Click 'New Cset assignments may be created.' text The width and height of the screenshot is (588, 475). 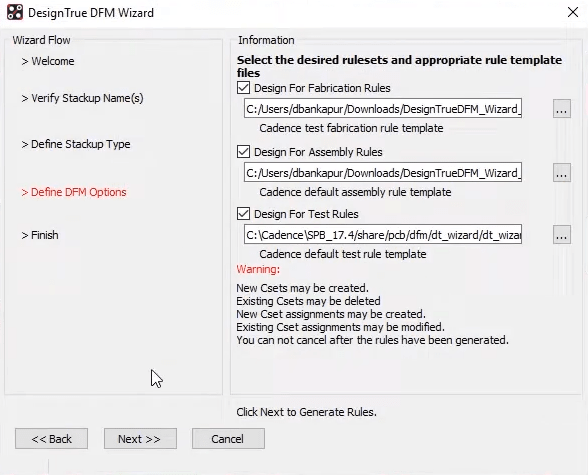(331, 314)
